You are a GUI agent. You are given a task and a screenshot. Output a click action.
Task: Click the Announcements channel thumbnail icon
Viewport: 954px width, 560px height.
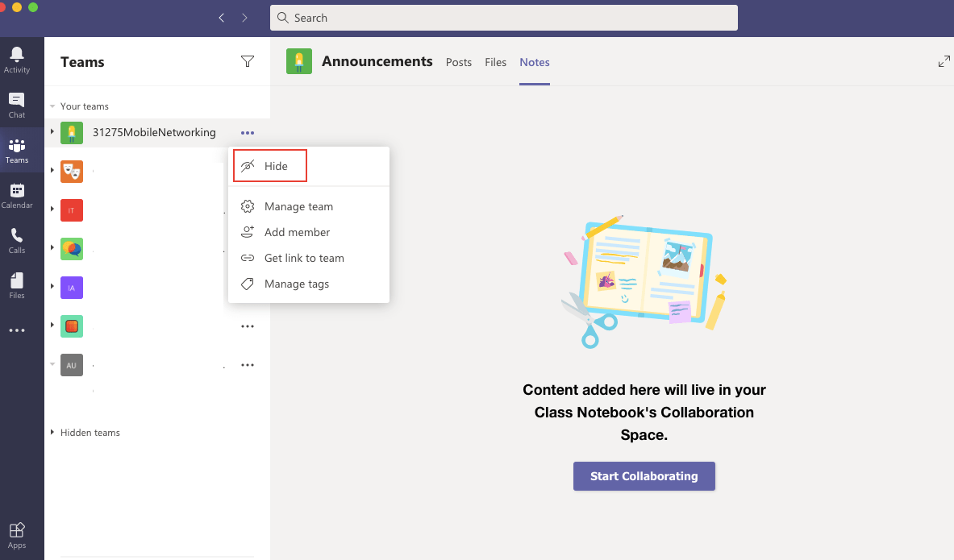tap(299, 61)
